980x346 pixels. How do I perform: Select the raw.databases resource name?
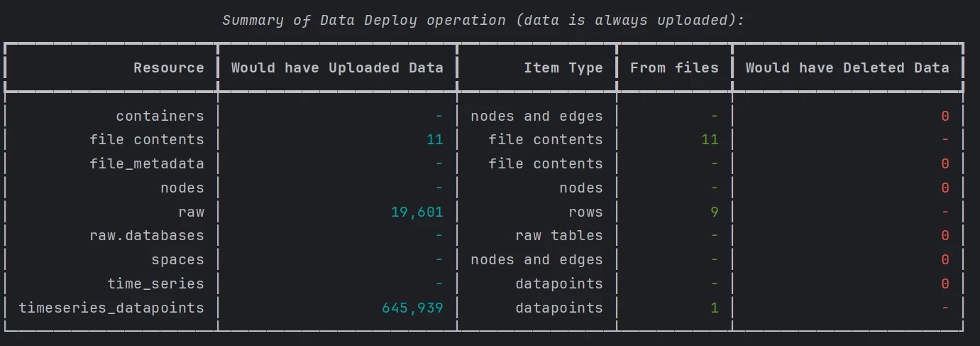click(x=146, y=236)
